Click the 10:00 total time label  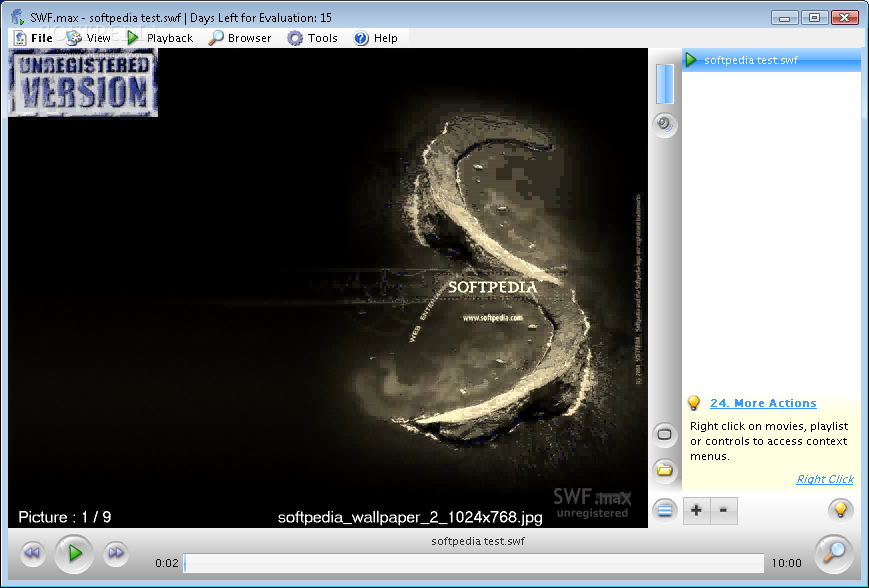tap(786, 563)
